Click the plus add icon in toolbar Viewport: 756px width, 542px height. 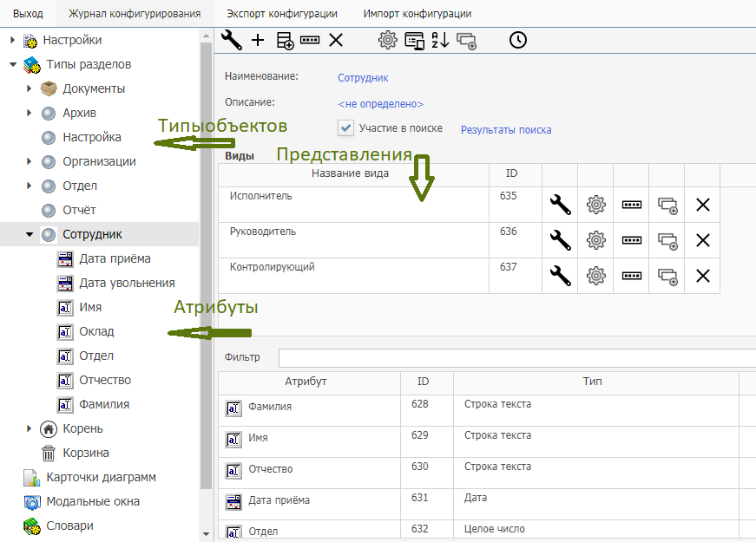(x=258, y=40)
